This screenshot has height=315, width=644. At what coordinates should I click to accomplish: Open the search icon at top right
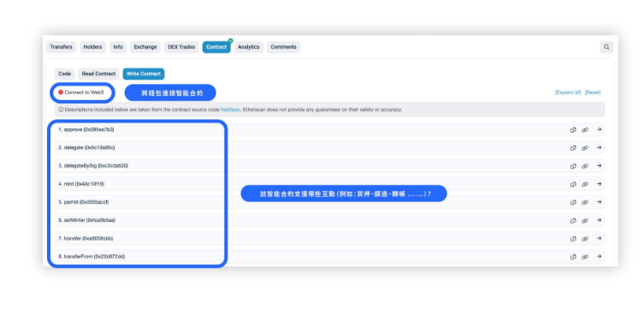[606, 47]
